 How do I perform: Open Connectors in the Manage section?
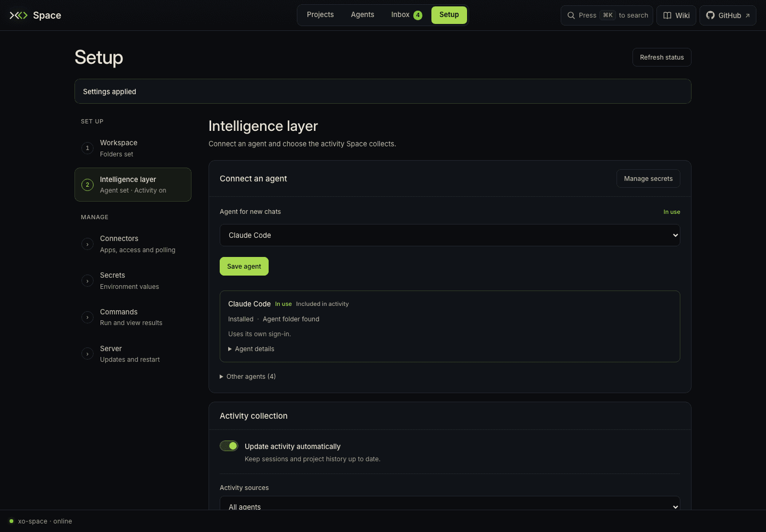click(x=133, y=244)
